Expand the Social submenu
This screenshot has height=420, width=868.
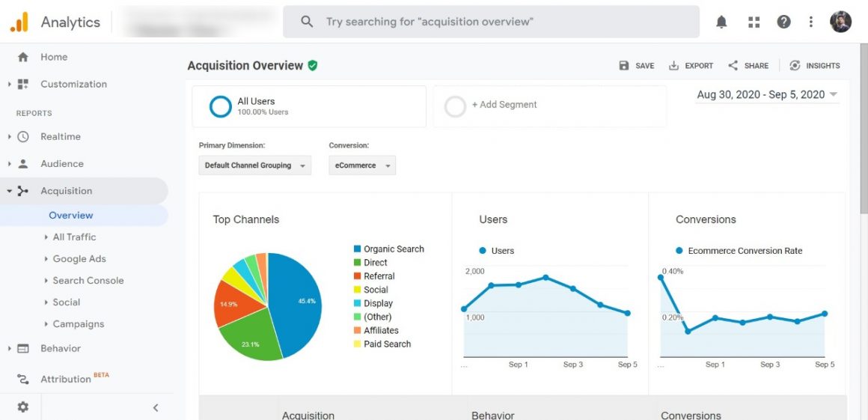pyautogui.click(x=46, y=302)
